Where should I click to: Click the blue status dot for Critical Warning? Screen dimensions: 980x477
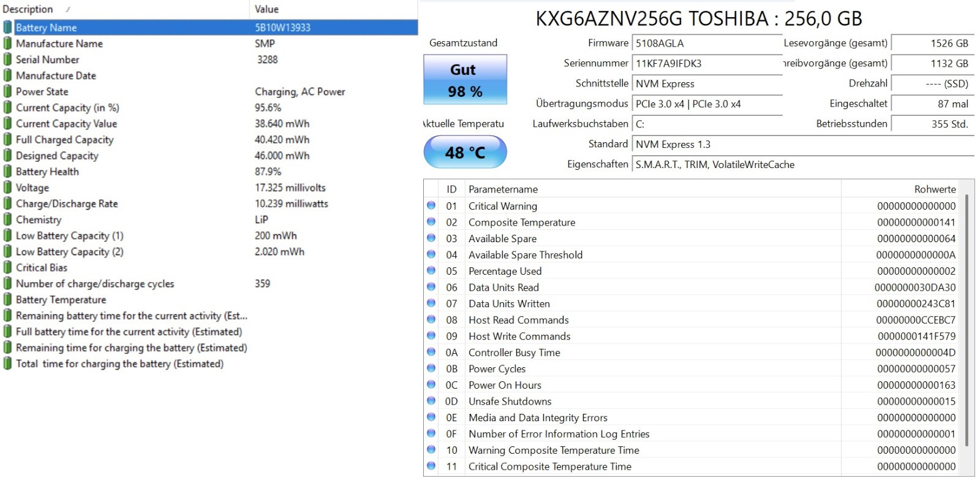point(431,205)
